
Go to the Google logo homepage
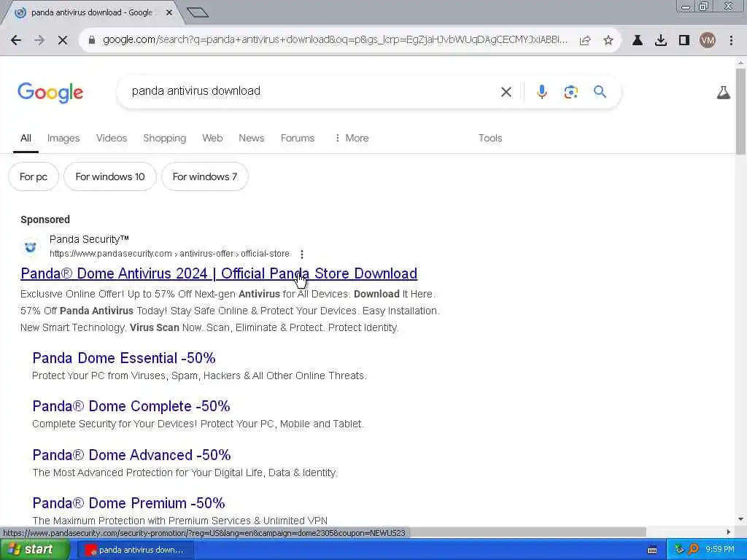pos(50,93)
